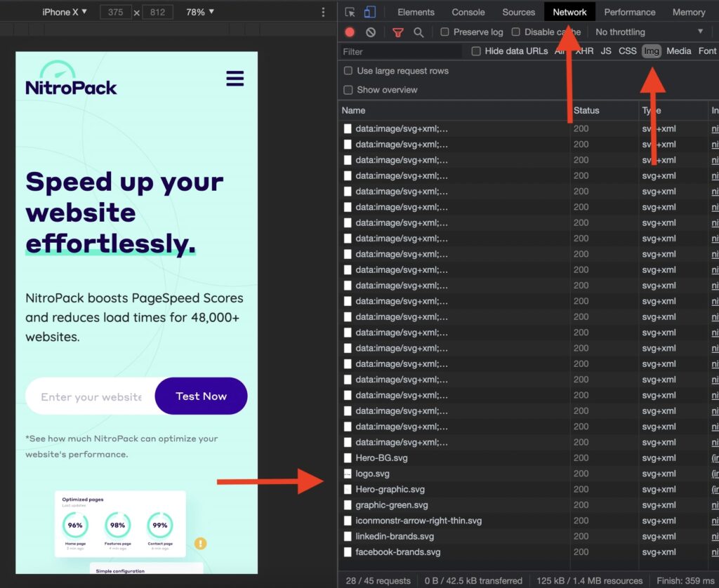Open network search with the magnifier icon
The height and width of the screenshot is (588, 719).
[418, 32]
